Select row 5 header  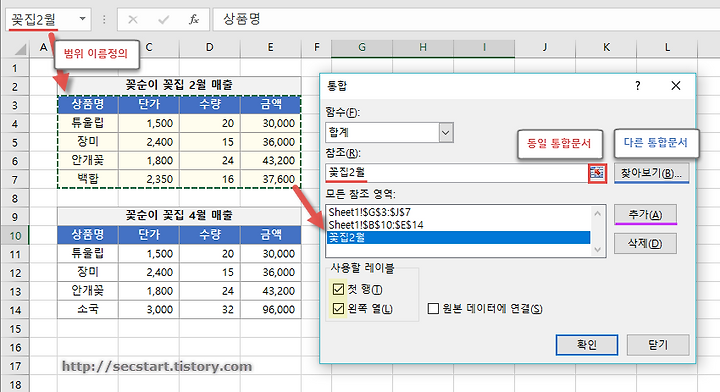point(15,142)
